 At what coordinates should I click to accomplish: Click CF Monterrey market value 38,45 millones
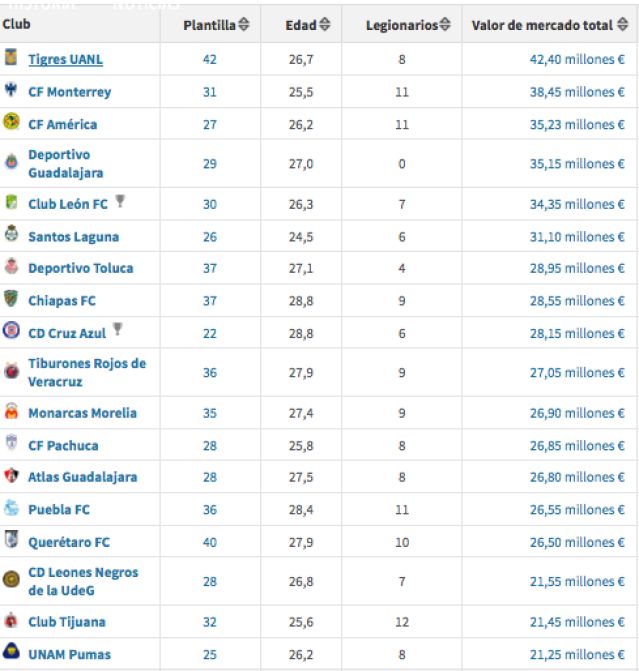point(577,92)
